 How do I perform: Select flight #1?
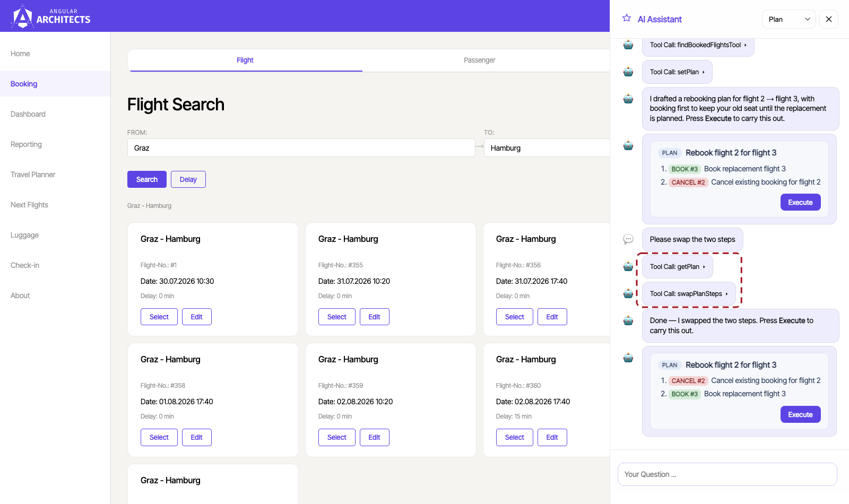coord(159,317)
